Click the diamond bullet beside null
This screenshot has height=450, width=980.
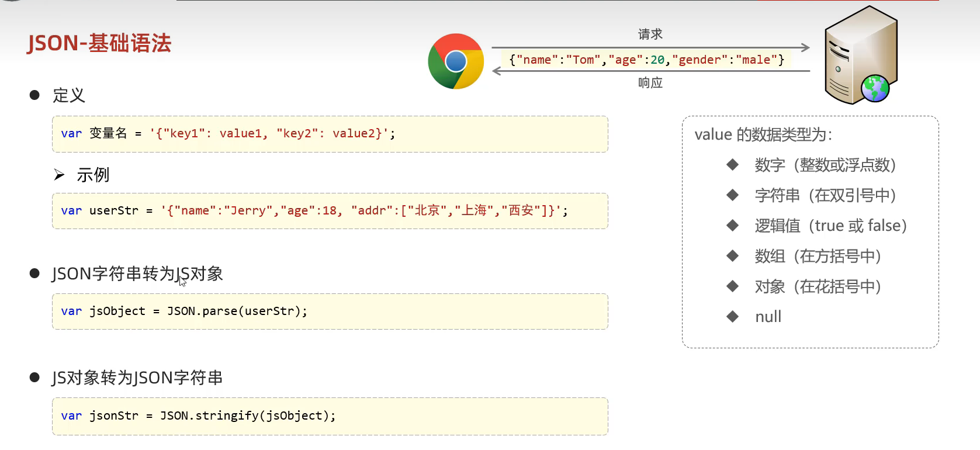click(x=732, y=317)
